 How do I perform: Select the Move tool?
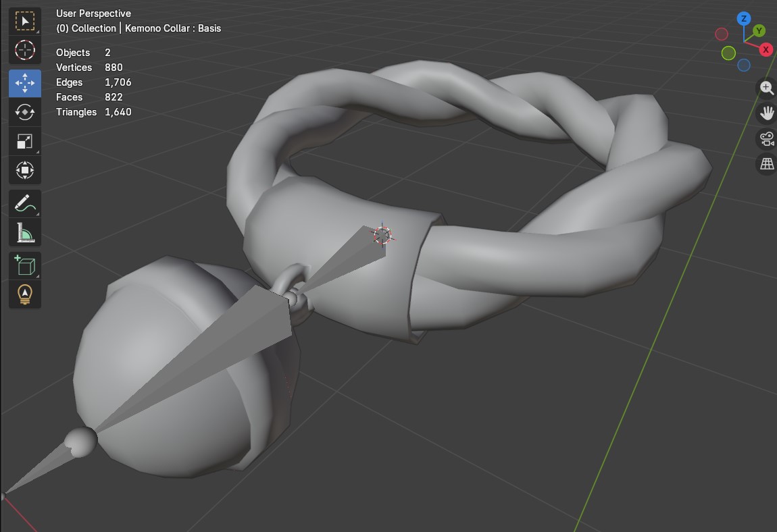[x=24, y=83]
